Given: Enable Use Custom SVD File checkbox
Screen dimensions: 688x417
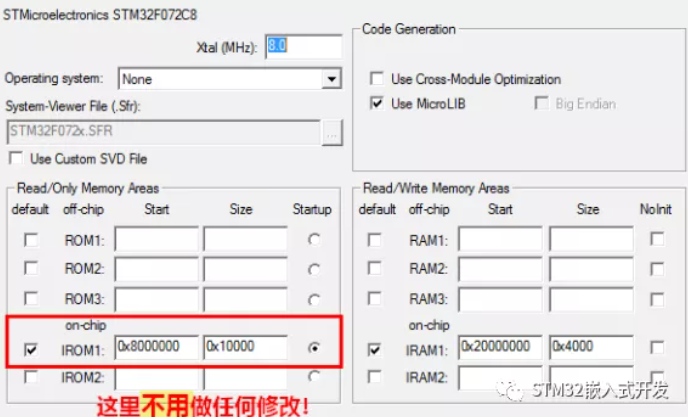Looking at the screenshot, I should [16, 158].
